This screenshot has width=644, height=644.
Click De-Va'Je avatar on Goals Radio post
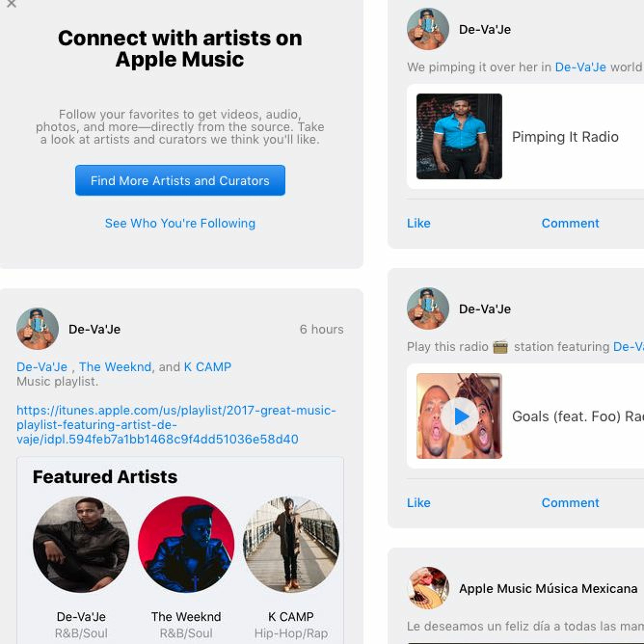[428, 309]
